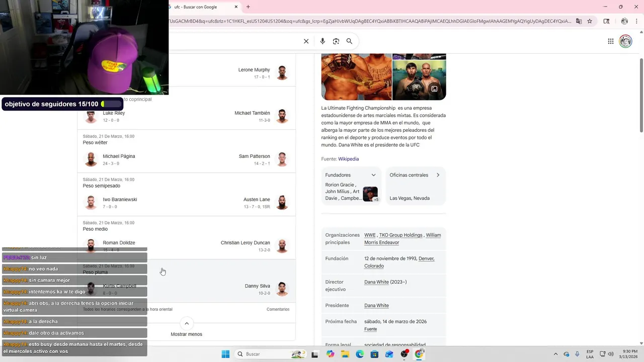Open UFC image of two fighters facing

419,80
